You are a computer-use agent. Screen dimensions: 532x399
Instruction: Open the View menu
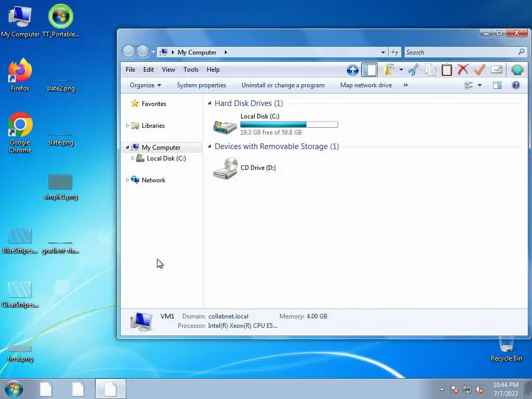(x=168, y=70)
